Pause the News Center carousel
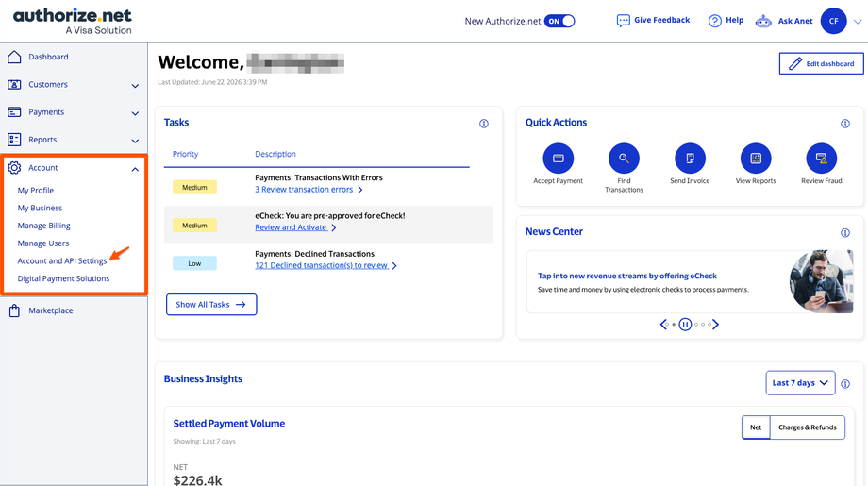The width and height of the screenshot is (868, 486). pos(685,325)
